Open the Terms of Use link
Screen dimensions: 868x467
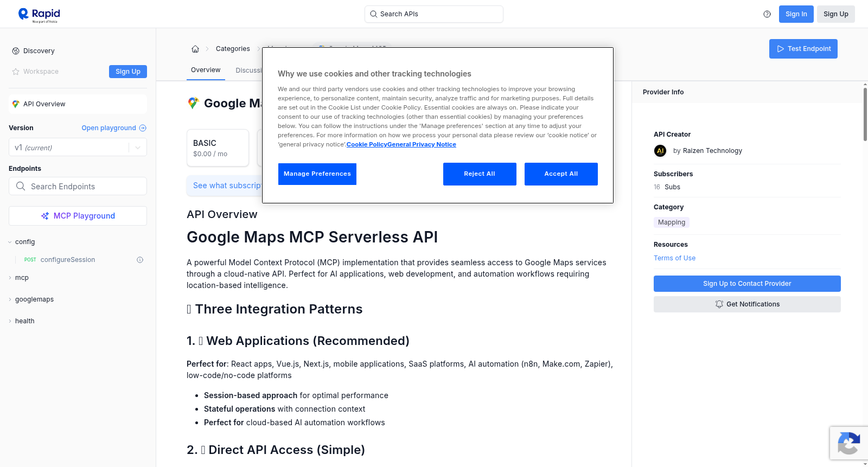[x=674, y=258]
